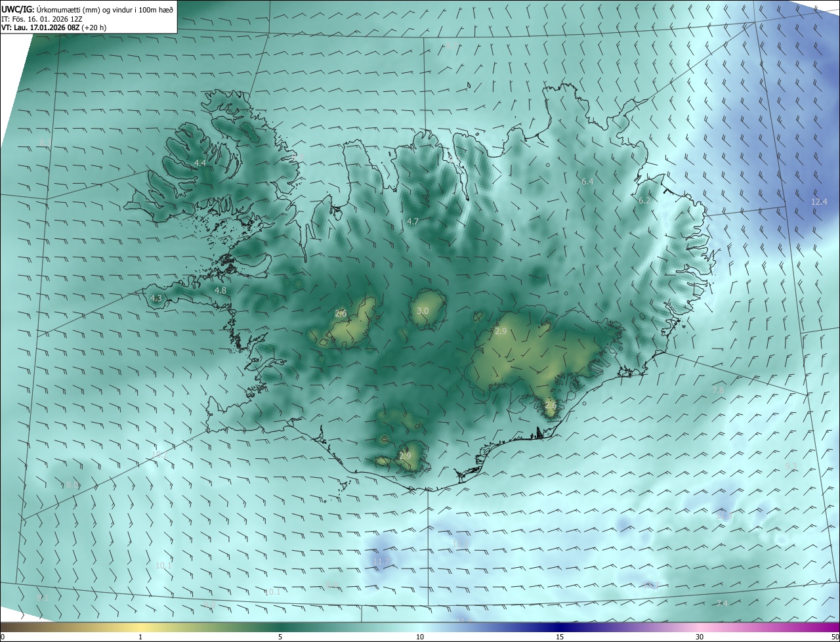Click the 10 tick label on the color scale

coord(420,637)
